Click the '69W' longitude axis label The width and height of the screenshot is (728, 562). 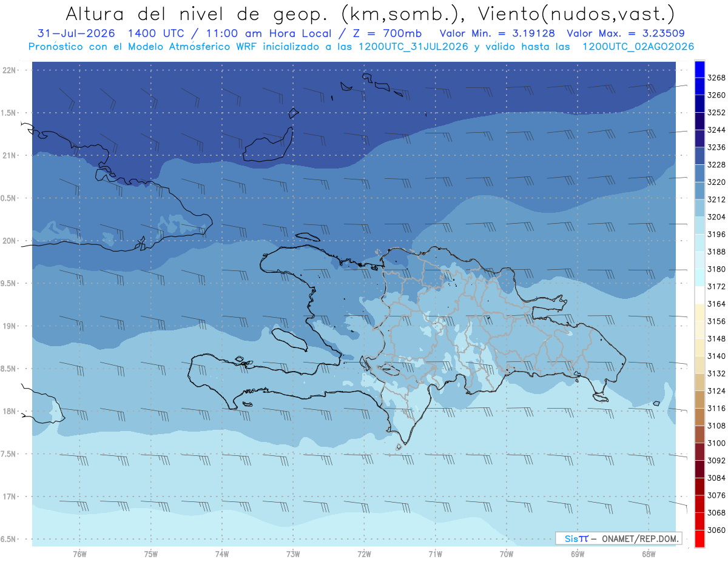click(x=578, y=554)
